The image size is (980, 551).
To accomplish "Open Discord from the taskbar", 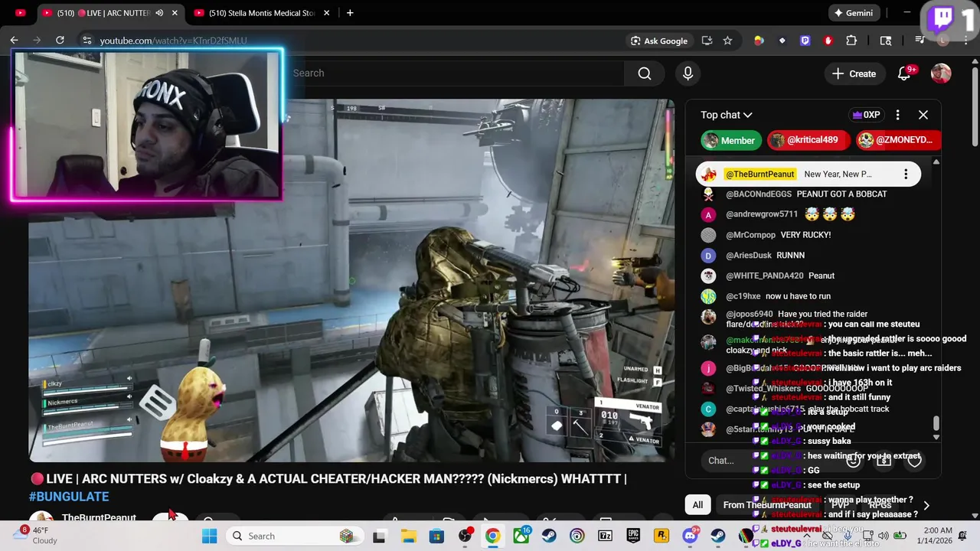I will coord(690,536).
